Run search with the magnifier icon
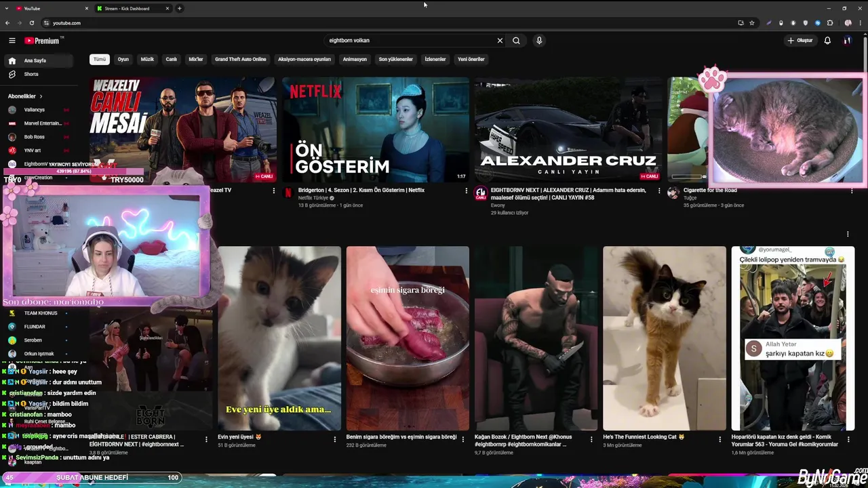The image size is (868, 488). (x=516, y=41)
